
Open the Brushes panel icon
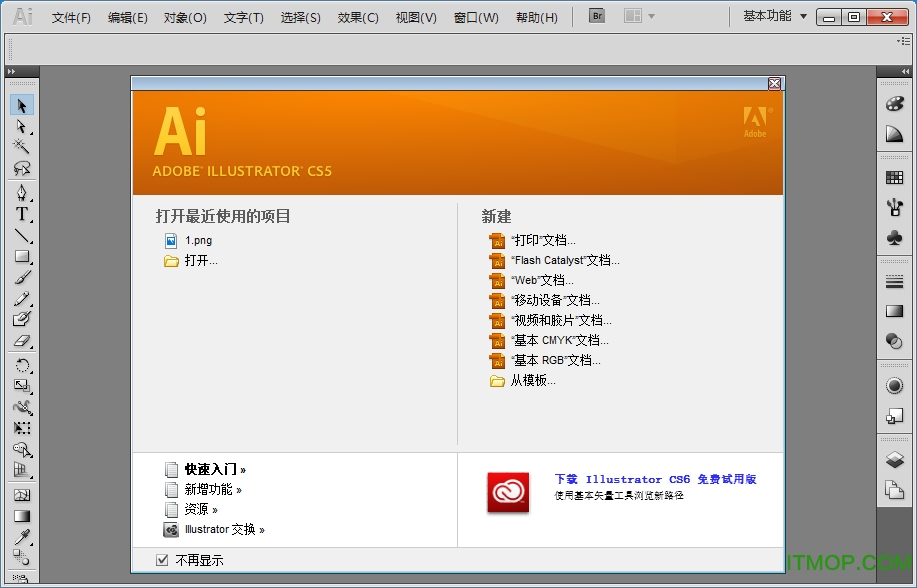(894, 207)
